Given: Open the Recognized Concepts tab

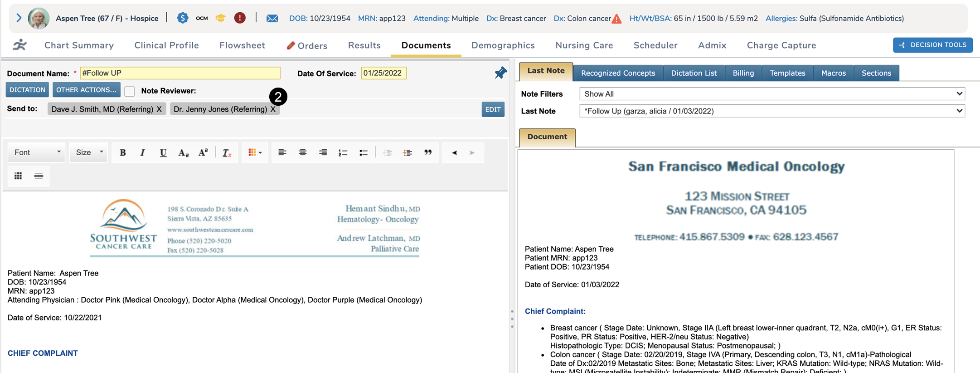Looking at the screenshot, I should 618,73.
